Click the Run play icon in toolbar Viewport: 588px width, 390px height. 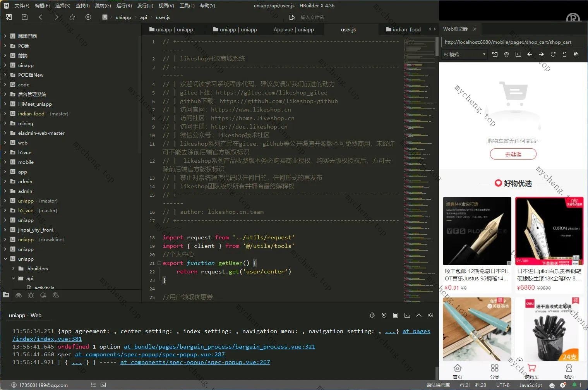point(88,17)
